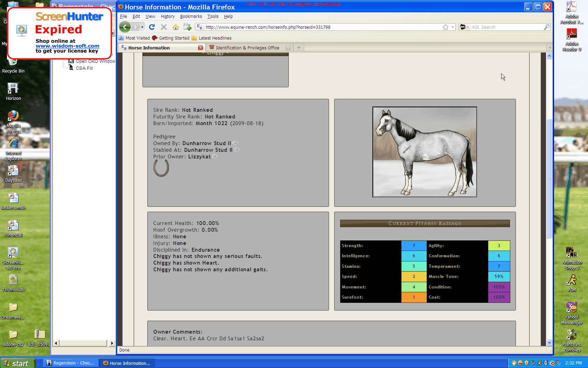588x368 pixels.
Task: Open the View menu
Action: click(x=150, y=16)
